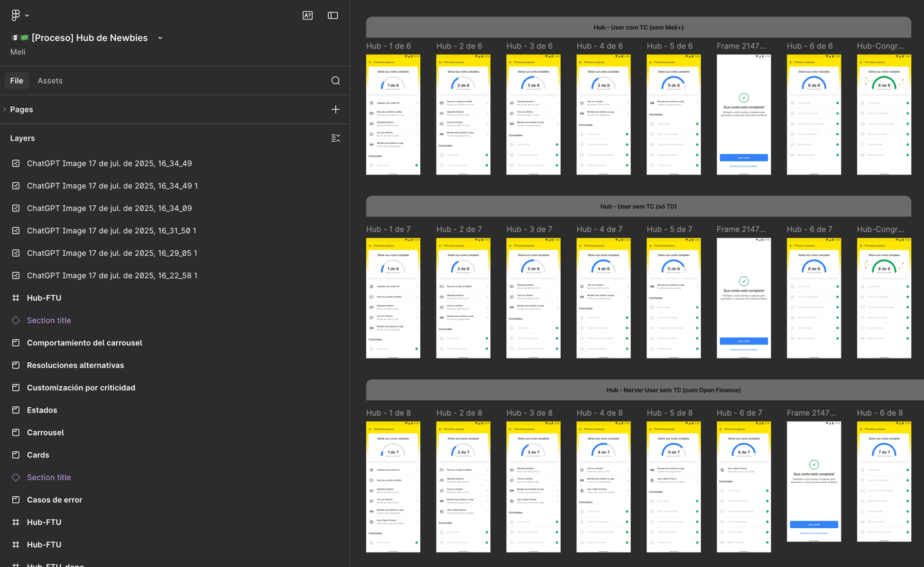
Task: Open the Figma main menu logo
Action: [16, 15]
